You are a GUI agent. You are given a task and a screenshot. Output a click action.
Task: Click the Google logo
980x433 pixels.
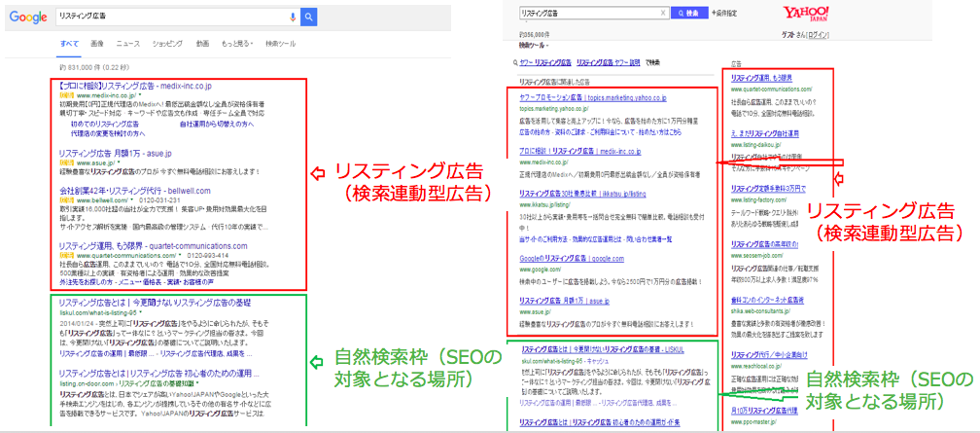click(28, 18)
